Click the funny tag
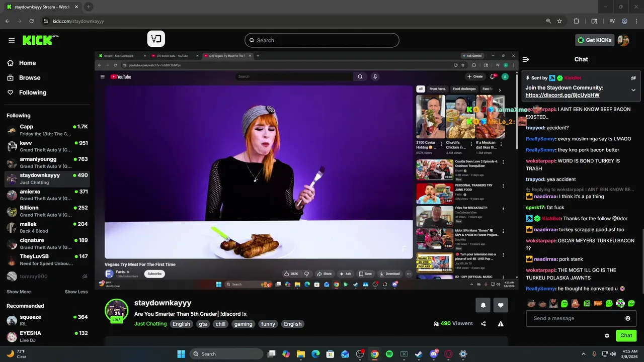This screenshot has width=644, height=362. [x=268, y=324]
